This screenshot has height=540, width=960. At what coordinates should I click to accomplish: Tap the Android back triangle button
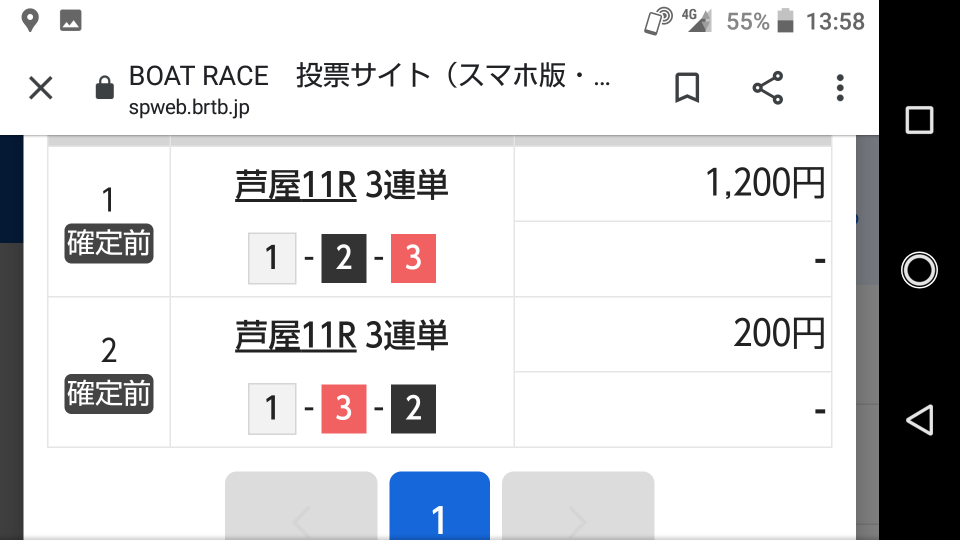(x=919, y=420)
